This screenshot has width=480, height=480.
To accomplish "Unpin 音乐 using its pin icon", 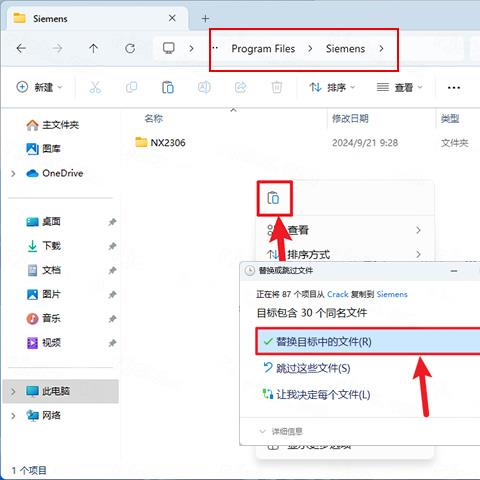I will 112,319.
